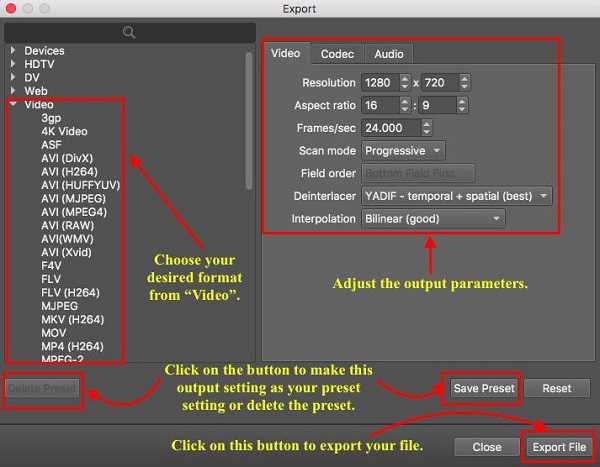Close the Export window via red button

(x=11, y=8)
